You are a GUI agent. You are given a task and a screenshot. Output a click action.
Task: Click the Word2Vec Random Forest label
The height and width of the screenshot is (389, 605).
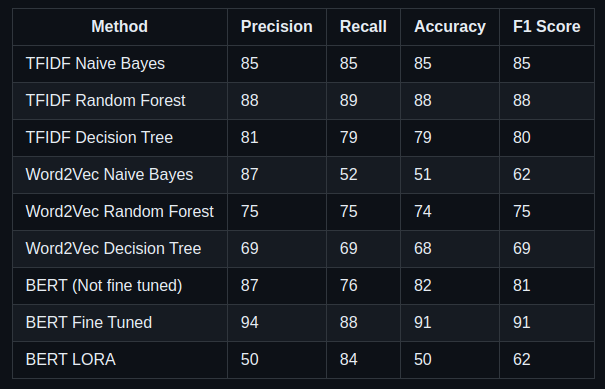coord(120,212)
